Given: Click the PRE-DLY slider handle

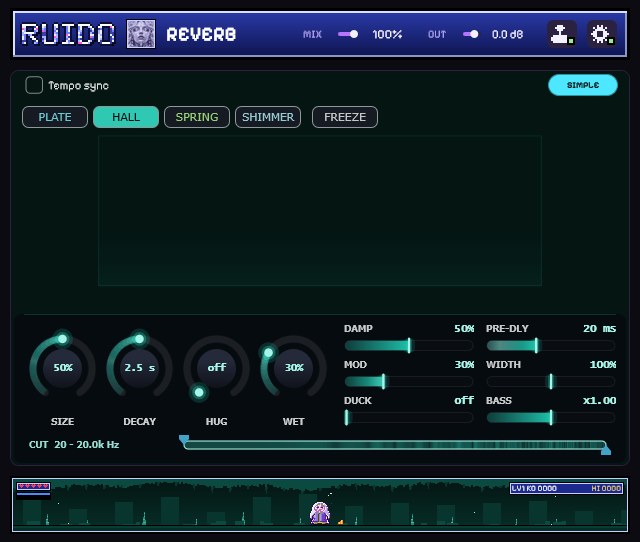Looking at the screenshot, I should coord(536,346).
